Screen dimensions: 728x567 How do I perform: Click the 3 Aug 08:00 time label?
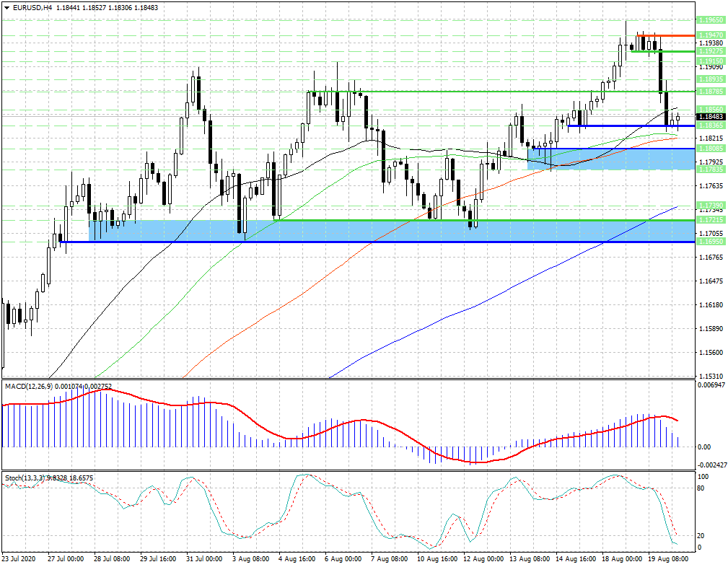point(250,558)
